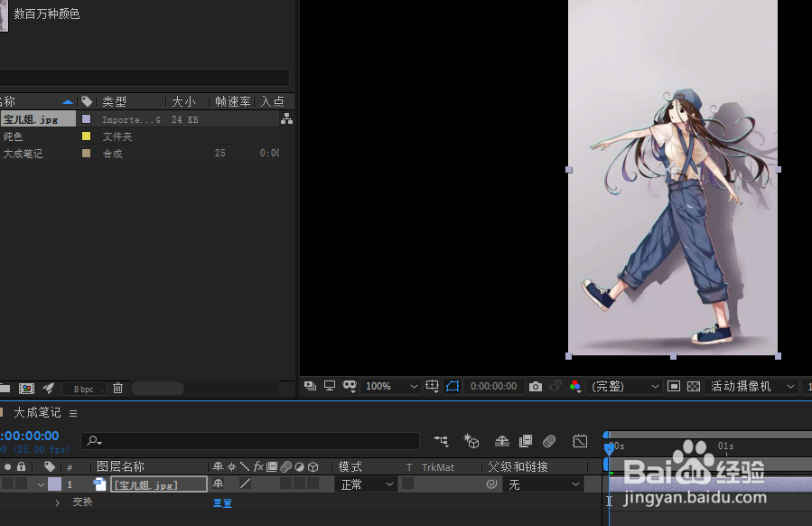
Task: Click the new composition icon in Project panel
Action: tap(26, 388)
